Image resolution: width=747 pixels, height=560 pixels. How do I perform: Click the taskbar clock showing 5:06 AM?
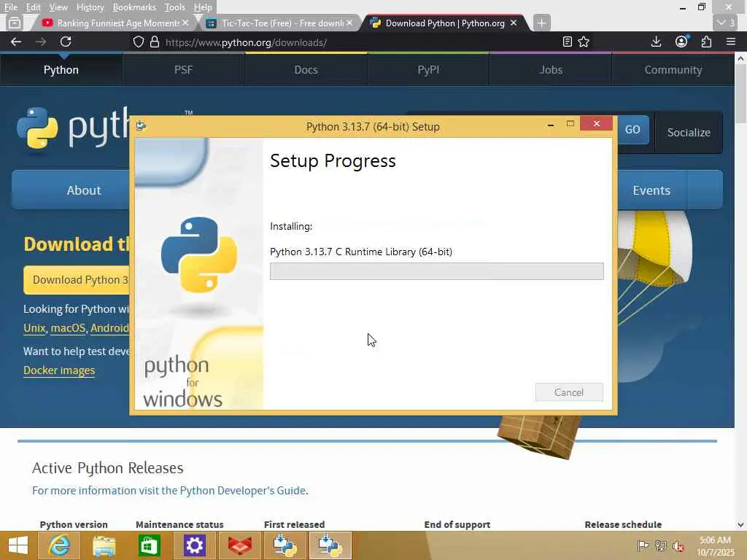tap(715, 545)
